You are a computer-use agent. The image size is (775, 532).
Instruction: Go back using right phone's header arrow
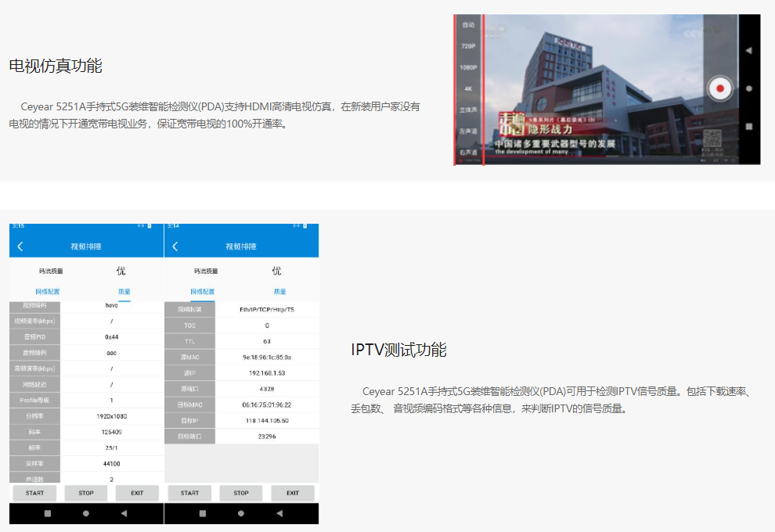pyautogui.click(x=175, y=246)
